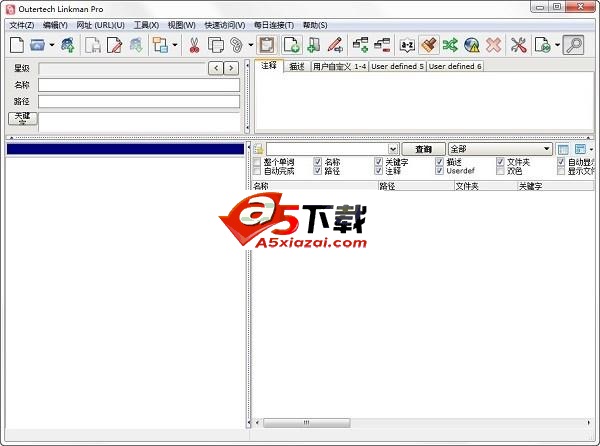The height and width of the screenshot is (446, 600).
Task: Toggle the 描述 search checkbox
Action: 440,162
